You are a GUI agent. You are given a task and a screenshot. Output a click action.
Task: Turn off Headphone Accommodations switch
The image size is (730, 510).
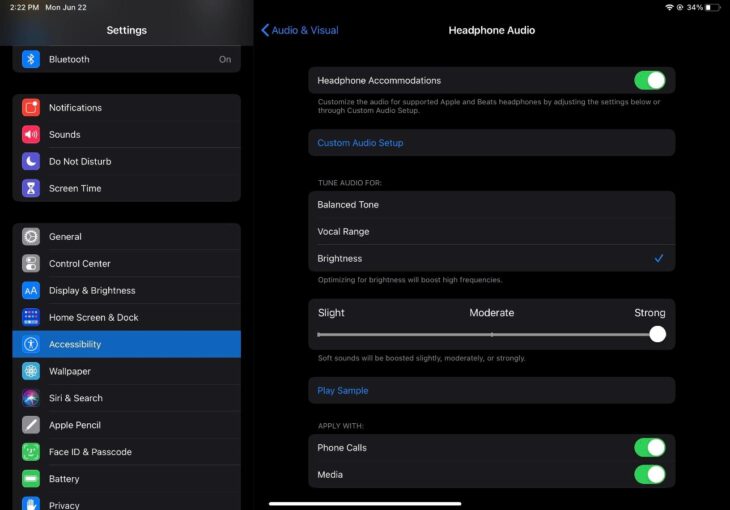(649, 80)
